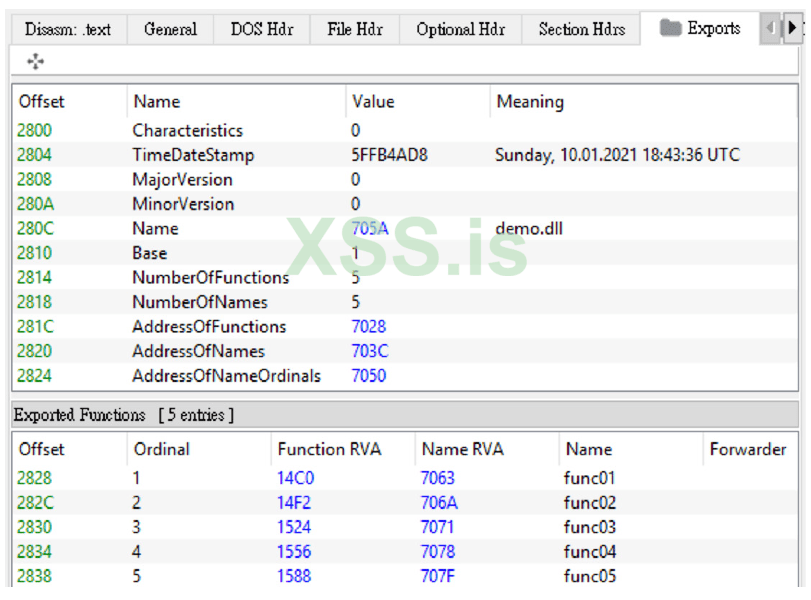
Task: Select exported function offset 2838
Action: tap(34, 576)
